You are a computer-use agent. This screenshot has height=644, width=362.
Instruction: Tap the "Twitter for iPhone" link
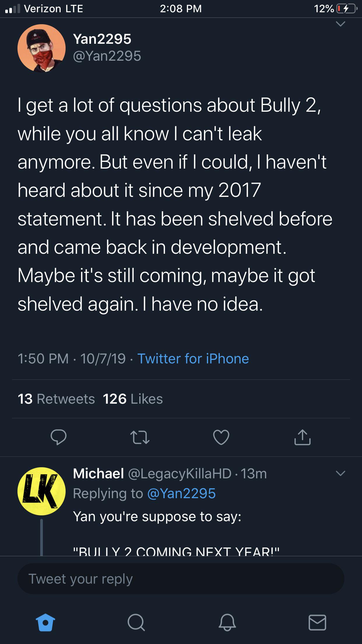[x=193, y=358]
